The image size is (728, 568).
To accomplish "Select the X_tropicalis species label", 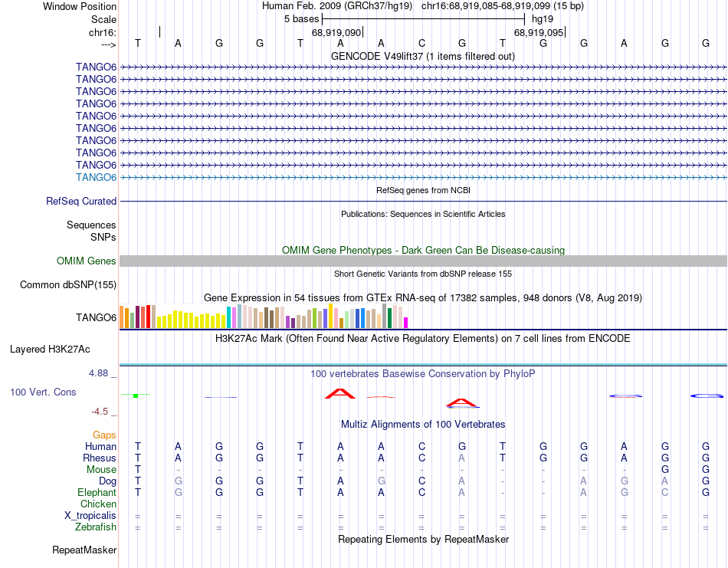I will (90, 516).
